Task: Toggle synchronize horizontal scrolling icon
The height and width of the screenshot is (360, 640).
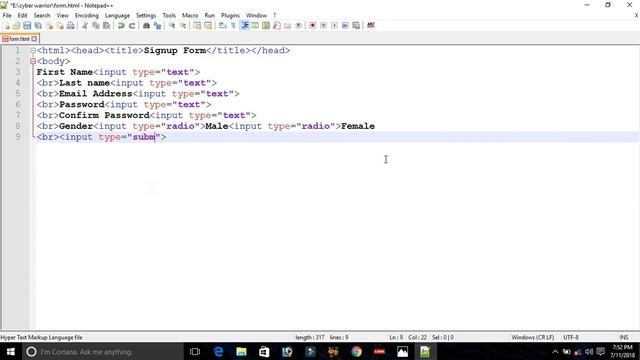Action: coord(208,25)
